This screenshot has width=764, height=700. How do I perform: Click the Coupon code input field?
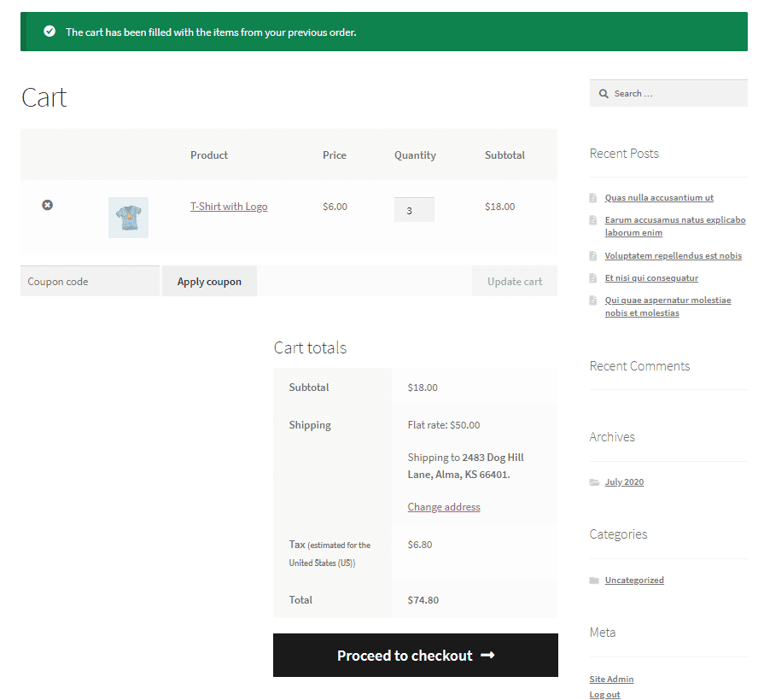pos(90,281)
